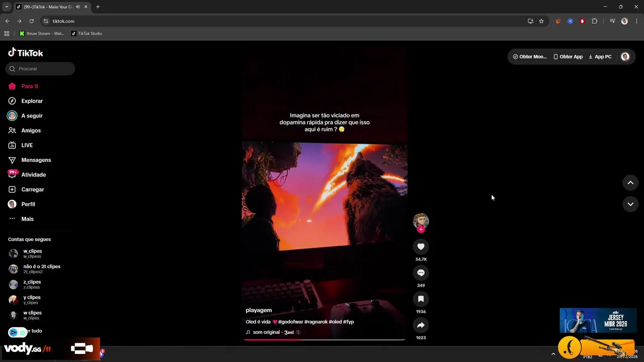Image resolution: width=644 pixels, height=362 pixels.
Task: Open the Perfil page
Action: coord(21,204)
